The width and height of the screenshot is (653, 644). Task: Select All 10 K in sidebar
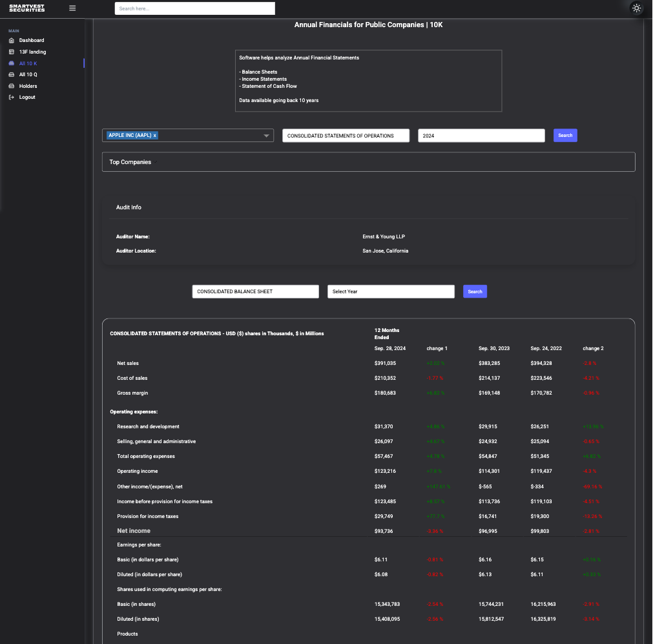tap(28, 64)
